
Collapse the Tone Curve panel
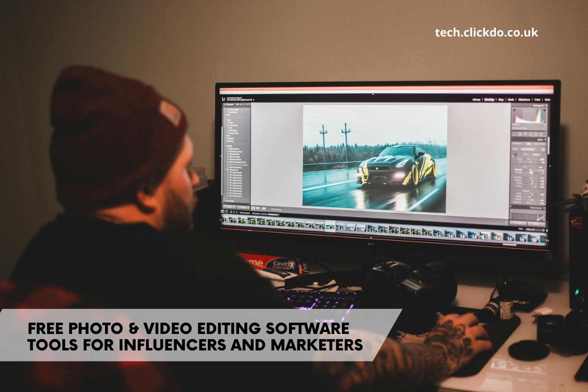[544, 208]
